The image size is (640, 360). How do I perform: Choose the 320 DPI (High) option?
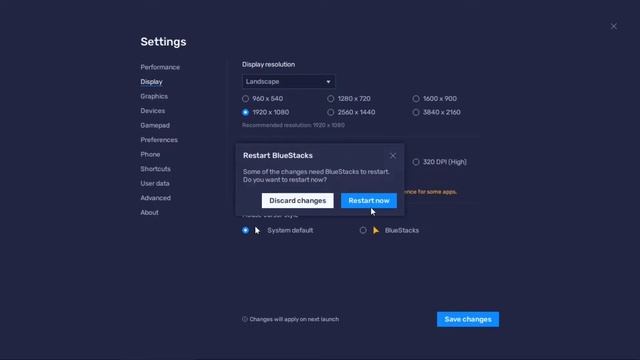tap(440, 162)
